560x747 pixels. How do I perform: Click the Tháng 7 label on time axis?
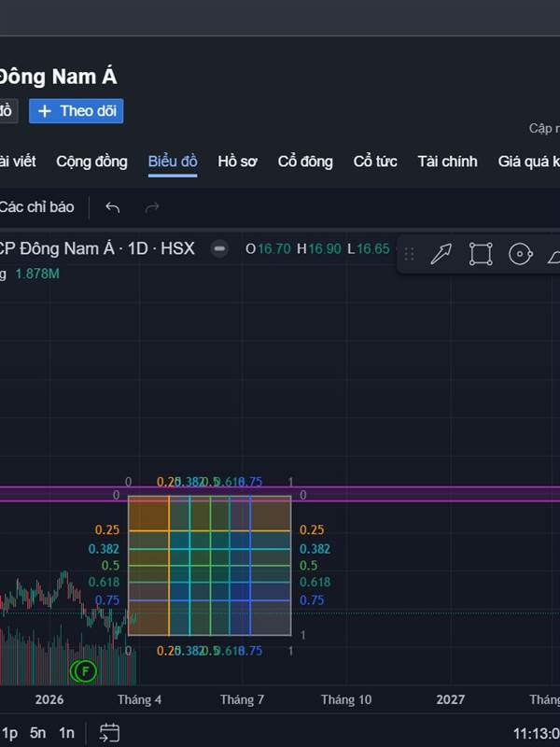(242, 699)
